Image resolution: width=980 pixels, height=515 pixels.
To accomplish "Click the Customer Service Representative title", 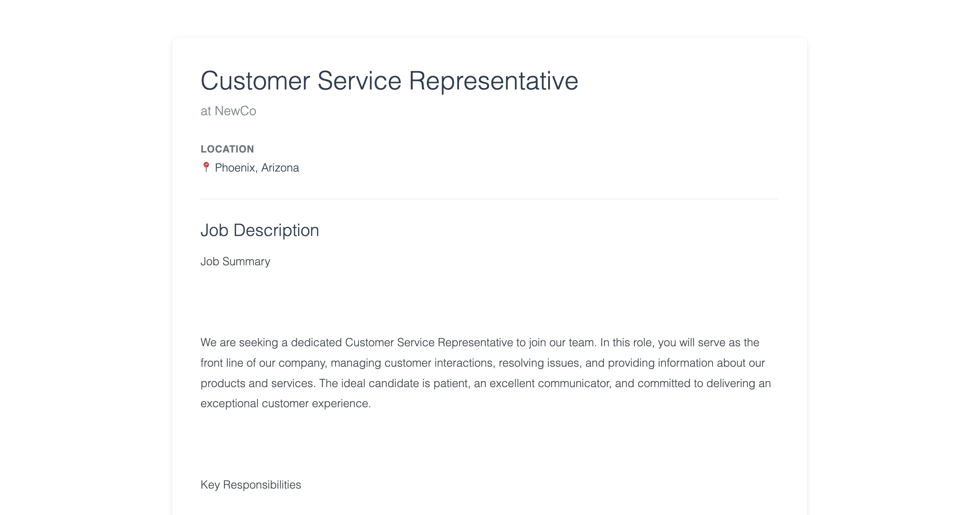I will (389, 81).
